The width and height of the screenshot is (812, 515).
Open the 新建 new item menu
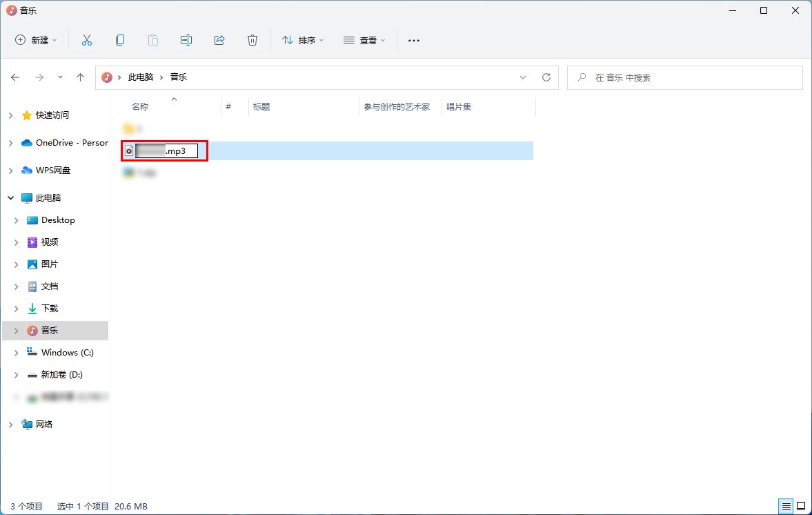(36, 40)
